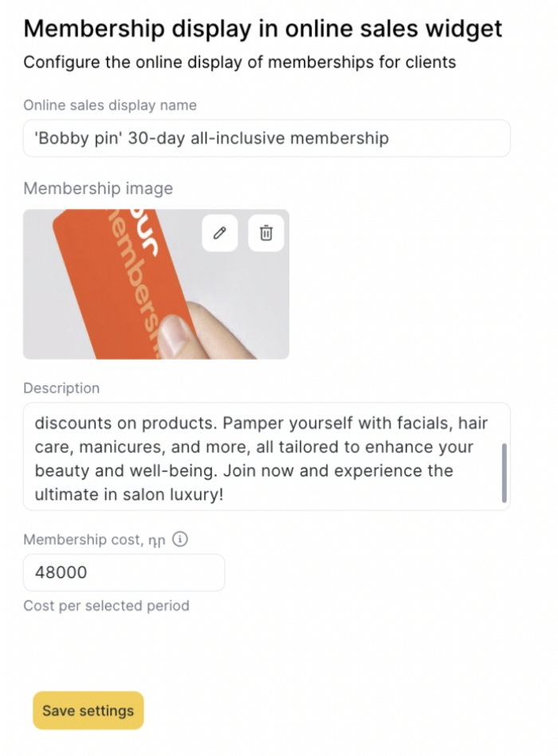Click the info icon beside Membership cost
The image size is (558, 756).
(x=181, y=540)
